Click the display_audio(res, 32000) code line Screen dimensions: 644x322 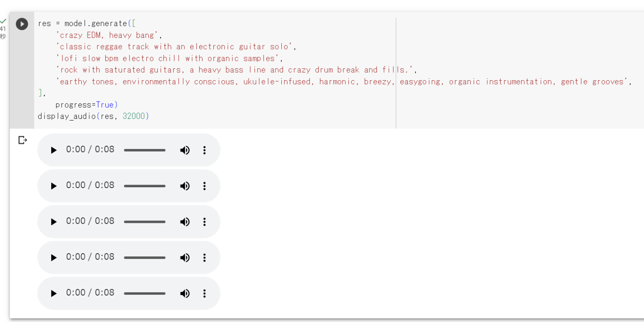point(93,116)
